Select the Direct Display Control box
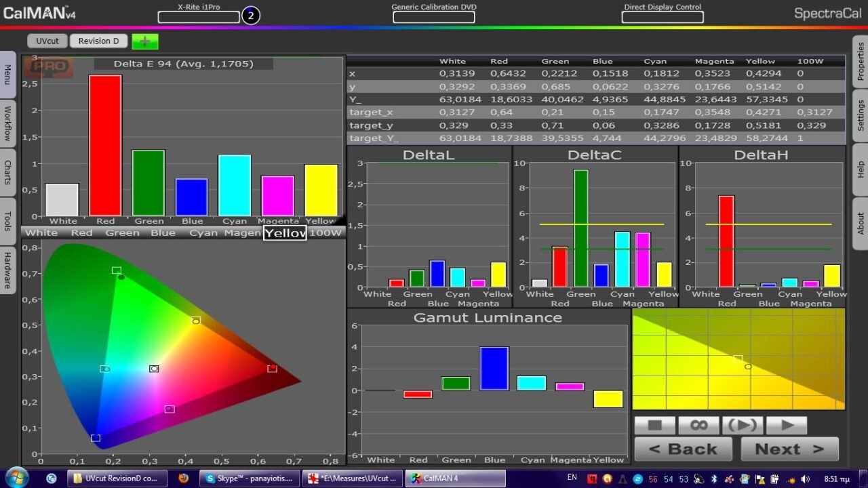This screenshot has width=868, height=488. pyautogui.click(x=663, y=17)
